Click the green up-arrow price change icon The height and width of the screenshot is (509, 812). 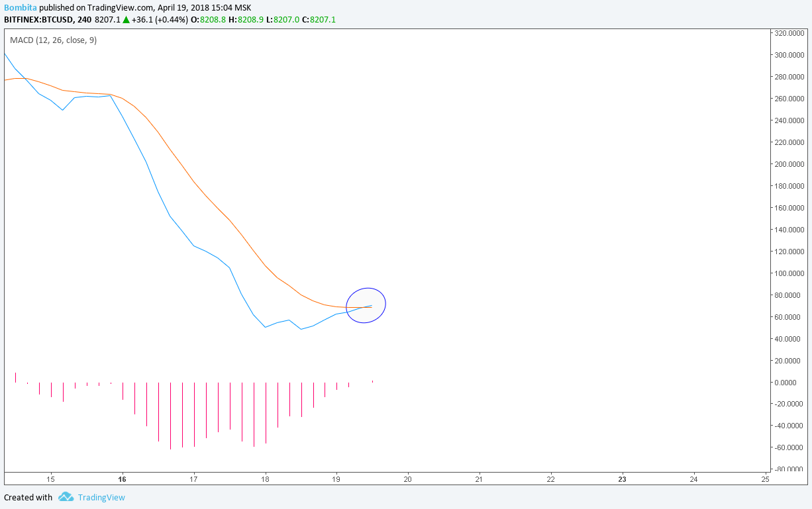(x=126, y=20)
